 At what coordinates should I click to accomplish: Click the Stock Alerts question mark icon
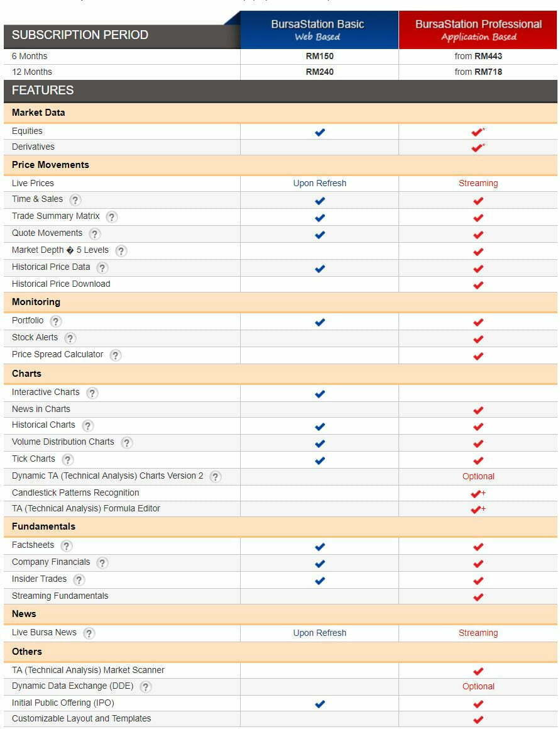(70, 338)
